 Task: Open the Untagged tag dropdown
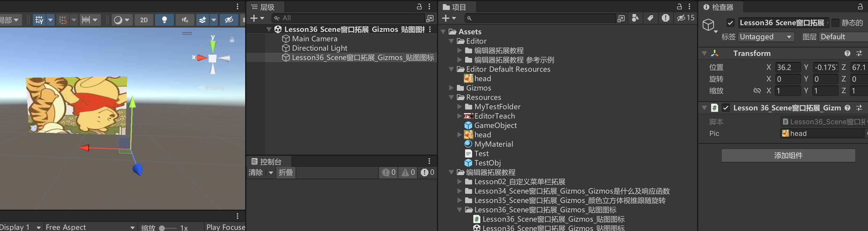(766, 37)
